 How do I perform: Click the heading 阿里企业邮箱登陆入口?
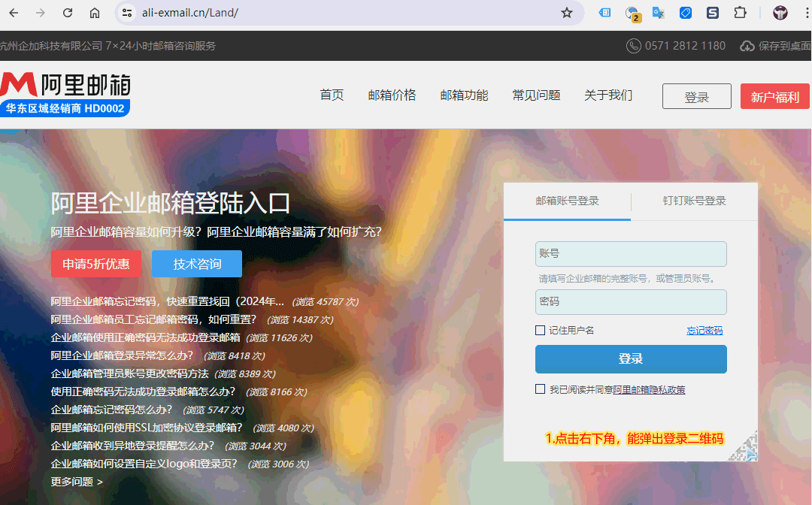click(171, 203)
